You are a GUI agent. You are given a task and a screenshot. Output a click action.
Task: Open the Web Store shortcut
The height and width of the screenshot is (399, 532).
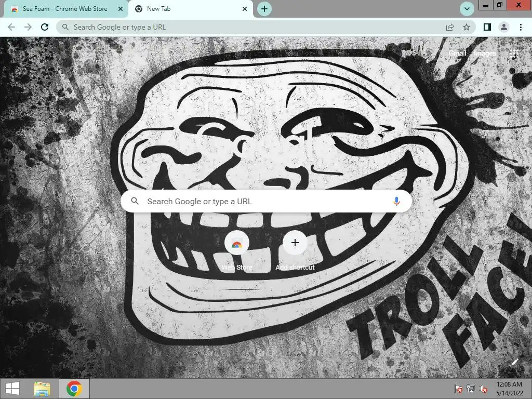(x=237, y=251)
